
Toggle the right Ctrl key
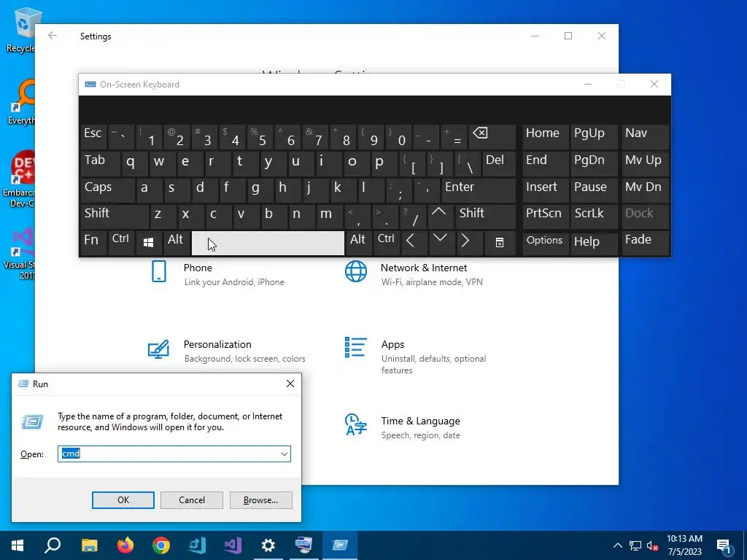(x=386, y=243)
